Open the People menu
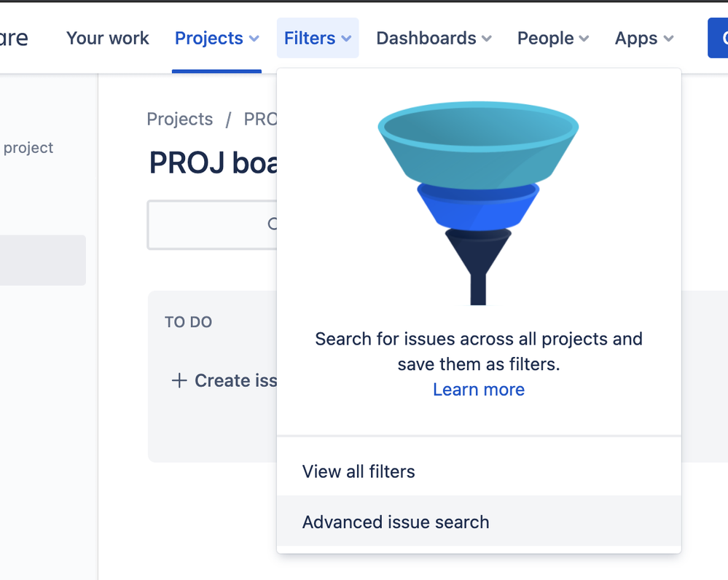 click(553, 38)
